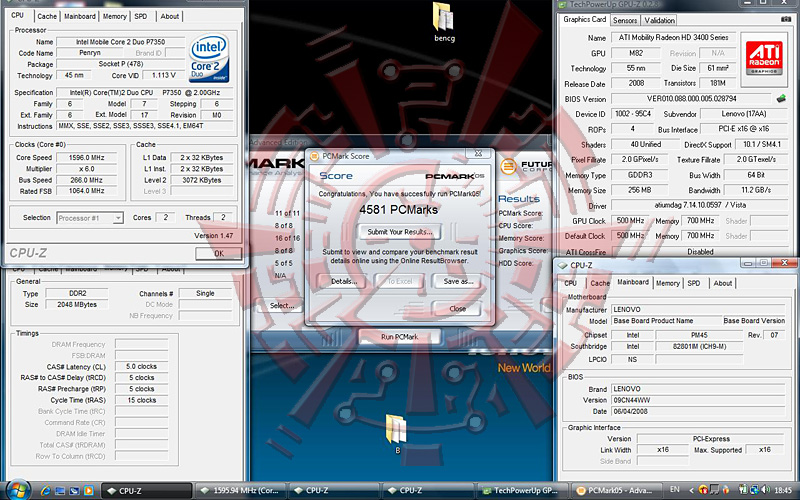Open Cache tab in the processor CPU-Z window
800x500 pixels.
coord(47,16)
